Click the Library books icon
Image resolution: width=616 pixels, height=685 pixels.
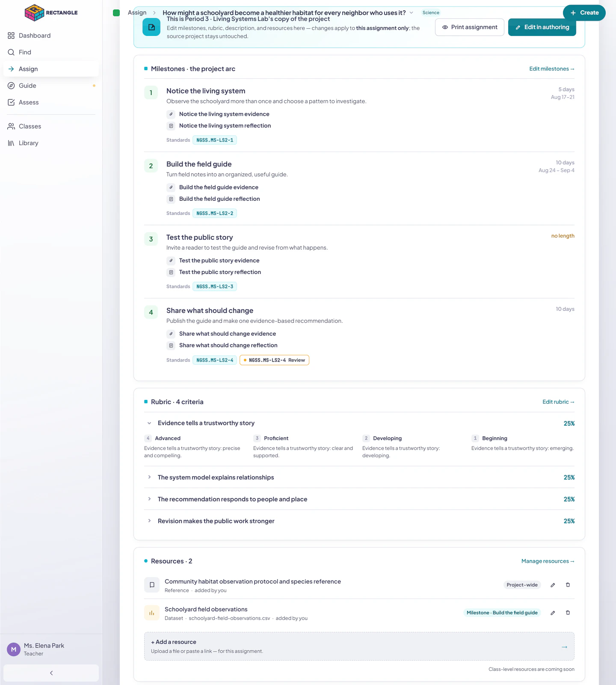click(11, 143)
